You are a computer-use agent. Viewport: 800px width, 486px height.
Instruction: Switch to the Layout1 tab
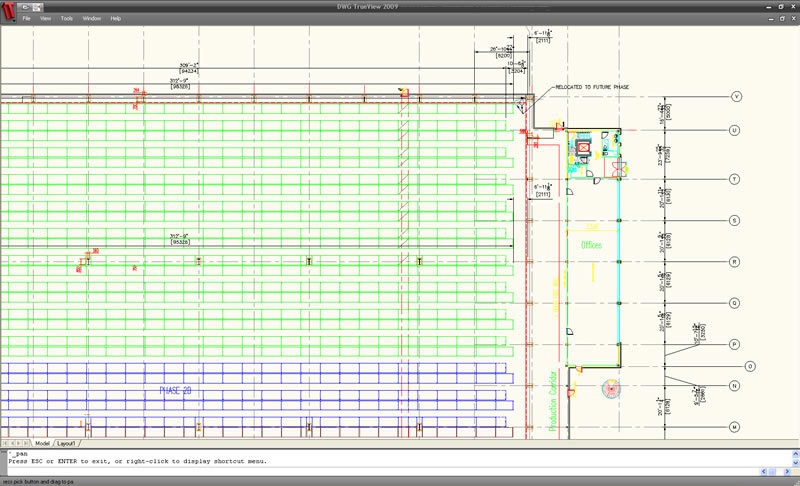coord(67,442)
